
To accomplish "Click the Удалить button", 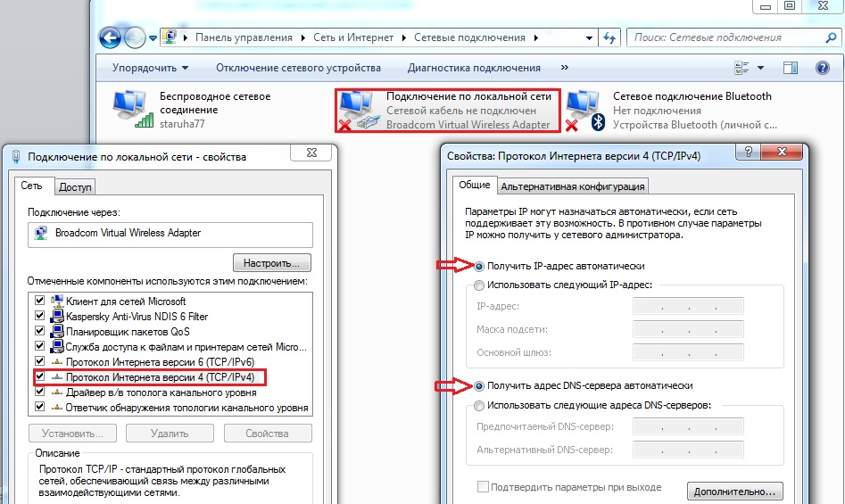I will click(x=170, y=434).
